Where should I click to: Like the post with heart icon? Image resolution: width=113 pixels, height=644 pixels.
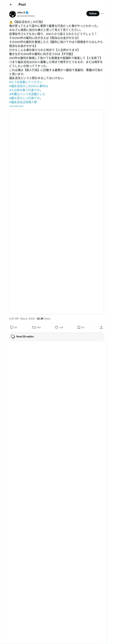[x=56, y=327]
